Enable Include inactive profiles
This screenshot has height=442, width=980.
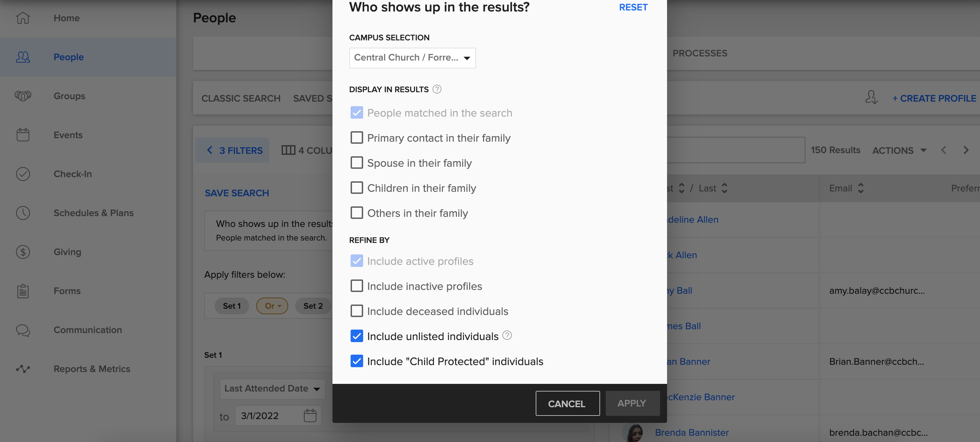tap(357, 286)
